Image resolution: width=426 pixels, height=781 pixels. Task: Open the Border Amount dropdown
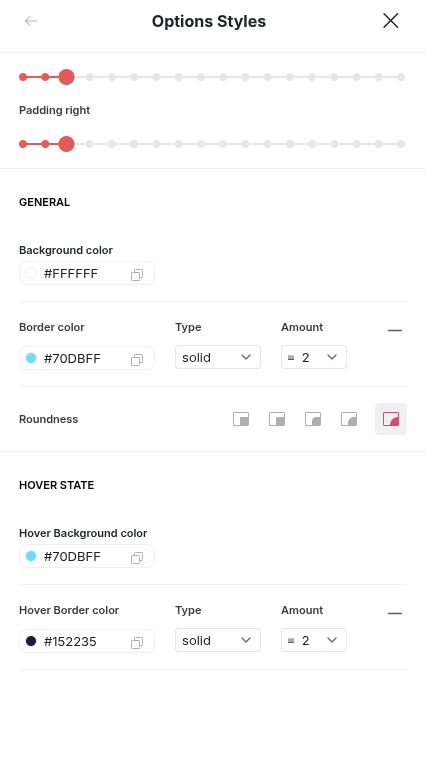click(314, 357)
